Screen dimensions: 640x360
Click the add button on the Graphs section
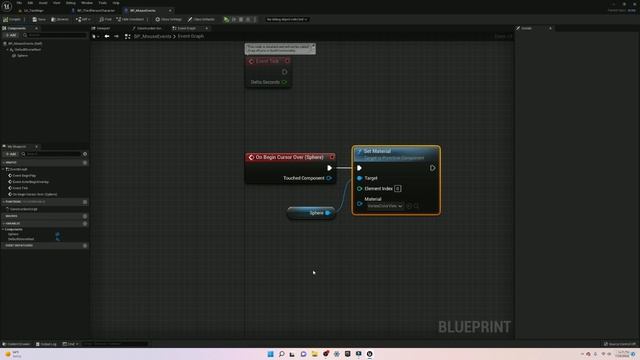coord(85,162)
